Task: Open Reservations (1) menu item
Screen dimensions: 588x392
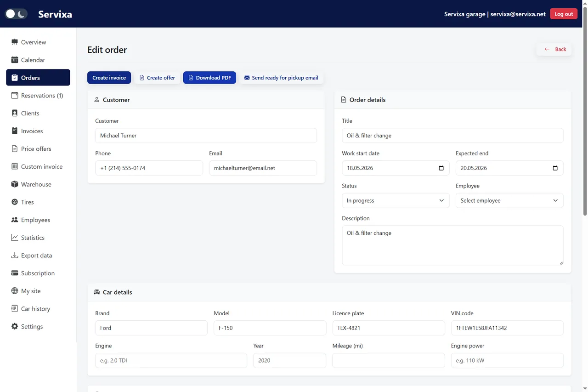Action: point(38,96)
